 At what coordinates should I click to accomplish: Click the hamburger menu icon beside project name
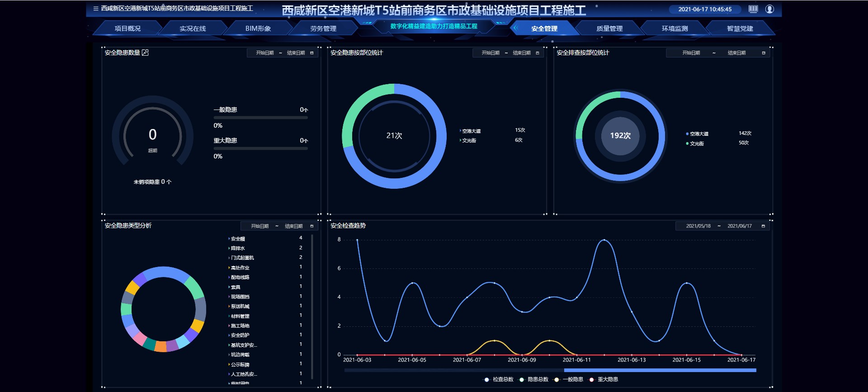click(x=96, y=9)
